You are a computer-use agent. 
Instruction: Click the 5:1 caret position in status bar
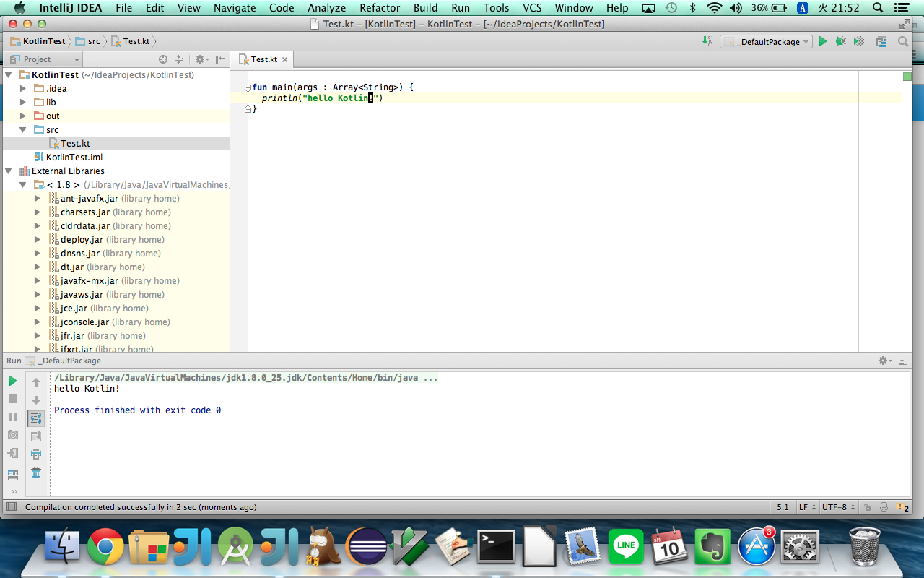click(x=783, y=507)
